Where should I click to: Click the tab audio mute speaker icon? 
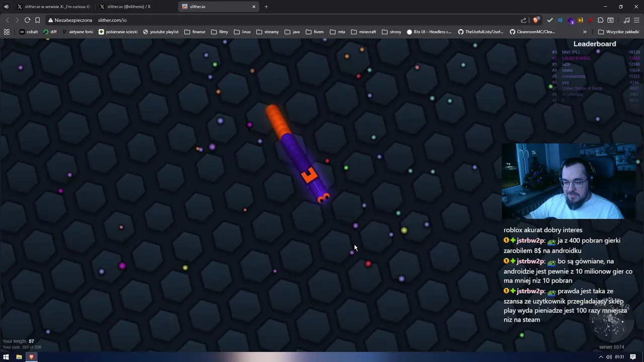click(x=6, y=7)
